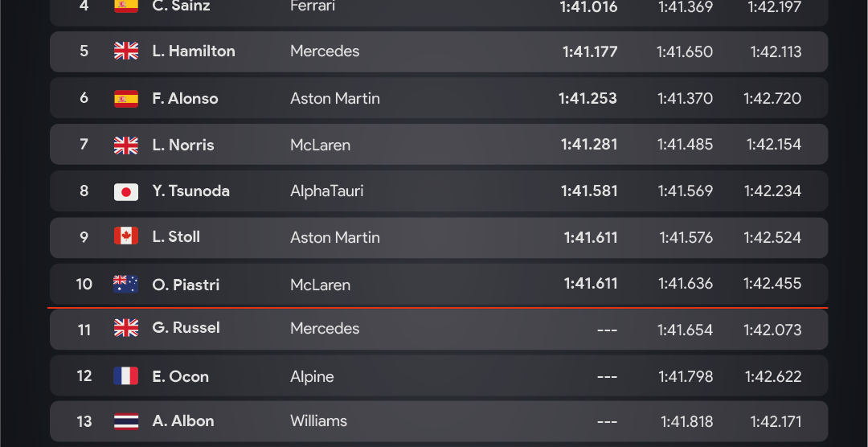Click the UK flag beside L. Hamilton
This screenshot has width=868, height=447.
coord(126,51)
